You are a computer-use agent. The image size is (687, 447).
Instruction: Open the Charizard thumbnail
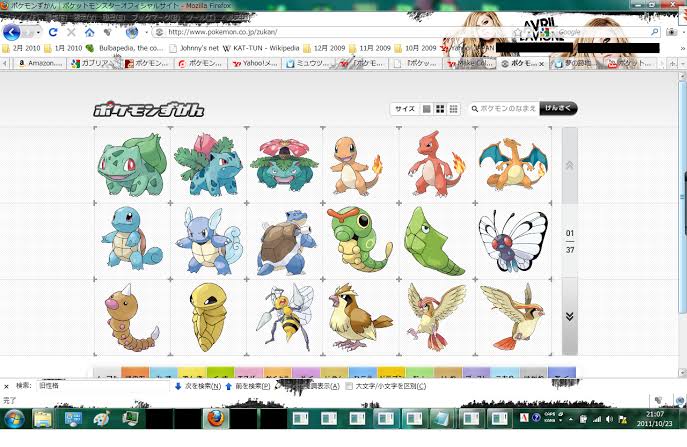[x=513, y=165]
